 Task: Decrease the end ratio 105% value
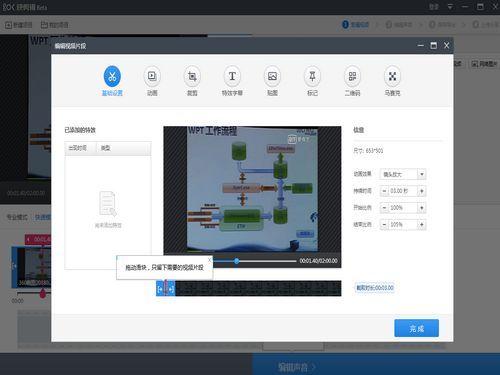tap(384, 225)
